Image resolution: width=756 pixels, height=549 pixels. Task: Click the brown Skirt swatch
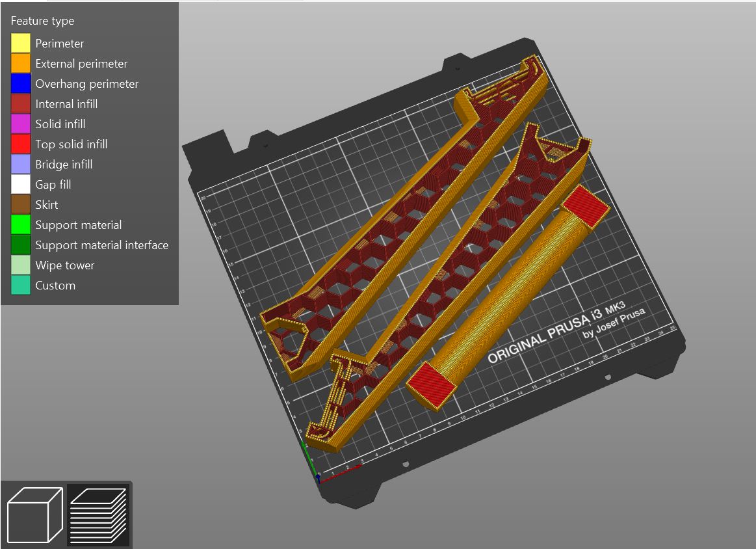tap(21, 204)
